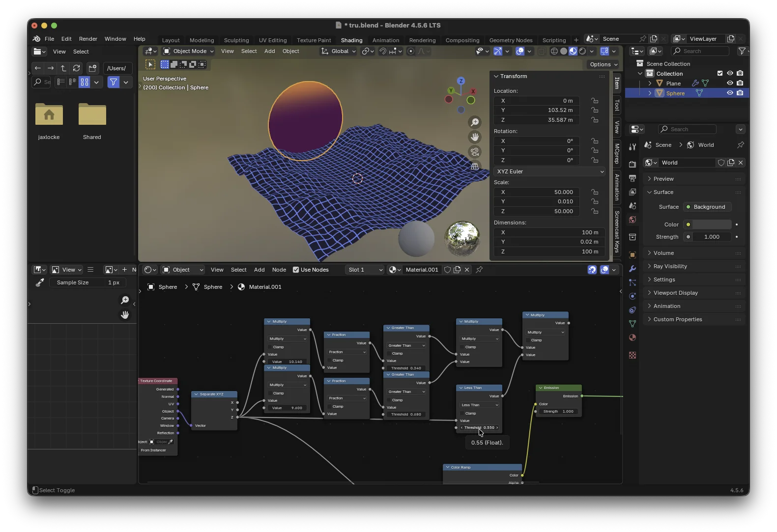Open the Render menu
The image size is (777, 532).
(x=88, y=39)
